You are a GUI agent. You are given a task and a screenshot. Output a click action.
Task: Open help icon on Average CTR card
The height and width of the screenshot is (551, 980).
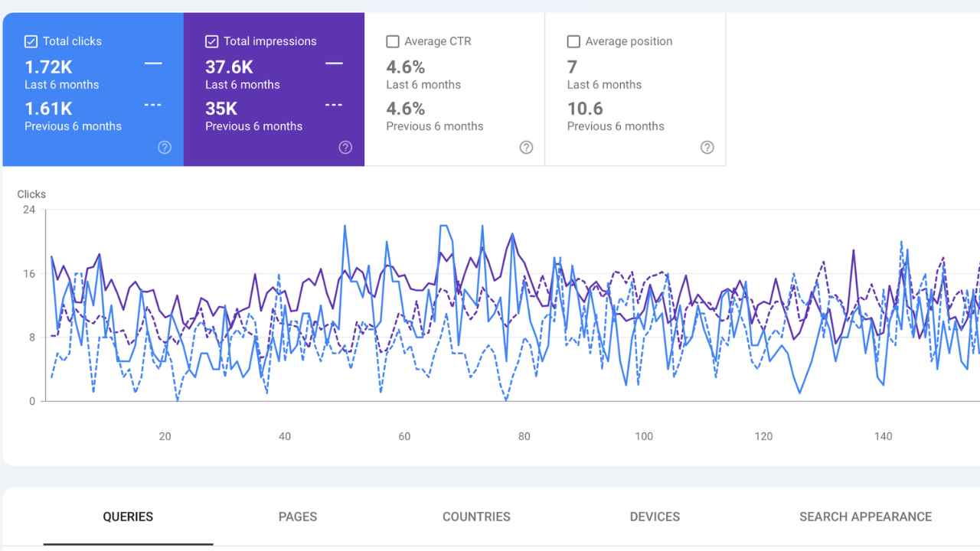click(x=526, y=148)
